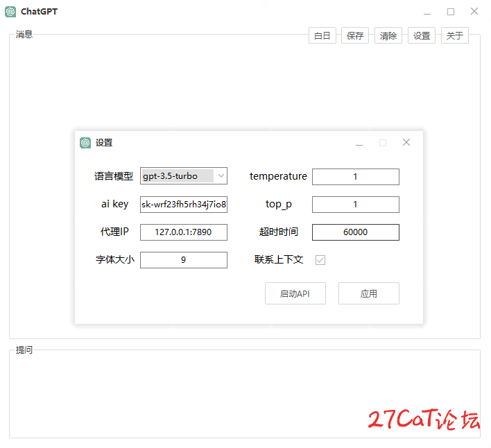The image size is (491, 448).
Task: Click the 超时时间 field showing 60000
Action: pos(355,232)
